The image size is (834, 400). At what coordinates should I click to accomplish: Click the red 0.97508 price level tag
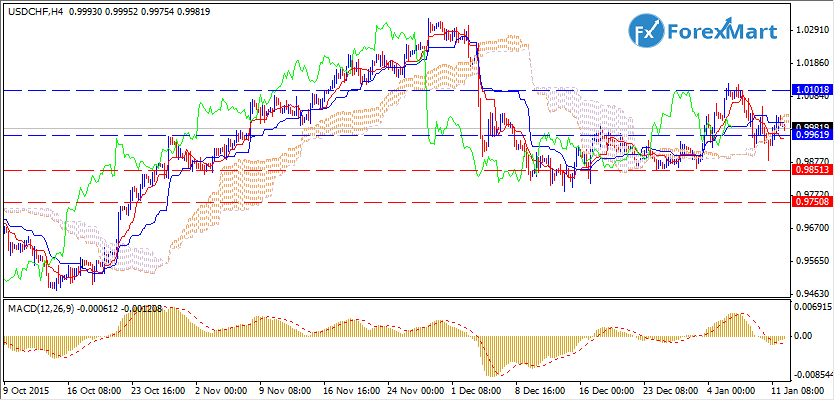coord(810,202)
